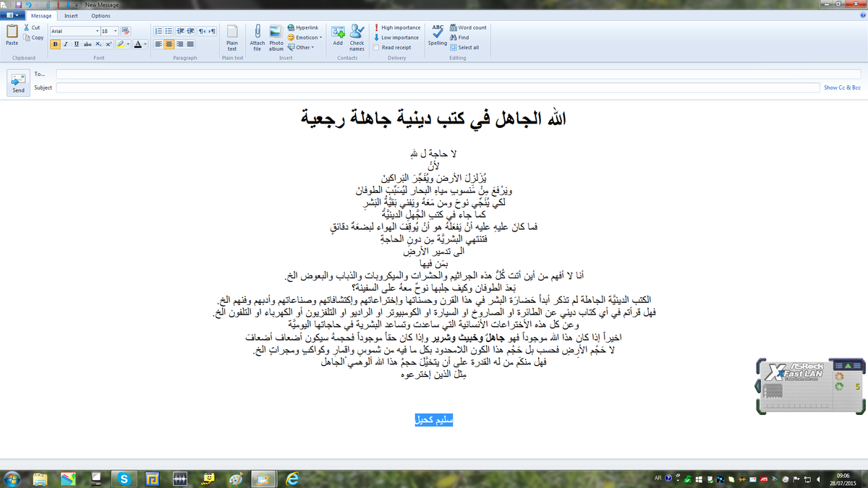Tick the Read receipt checkbox

(x=376, y=48)
